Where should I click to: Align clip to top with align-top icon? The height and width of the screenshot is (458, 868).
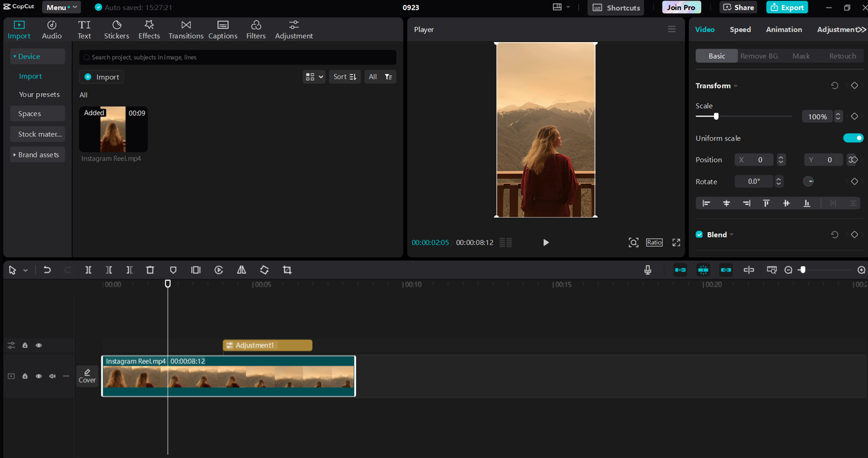[x=766, y=203]
